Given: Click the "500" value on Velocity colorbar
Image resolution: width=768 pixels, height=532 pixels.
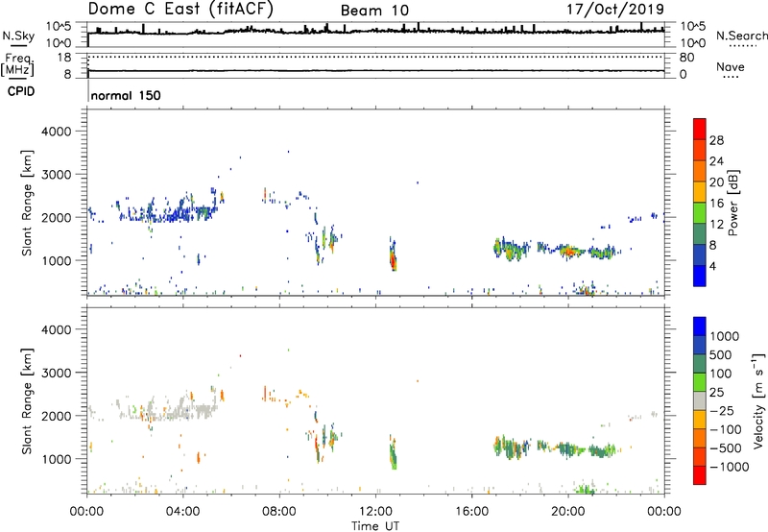Looking at the screenshot, I should pos(720,354).
